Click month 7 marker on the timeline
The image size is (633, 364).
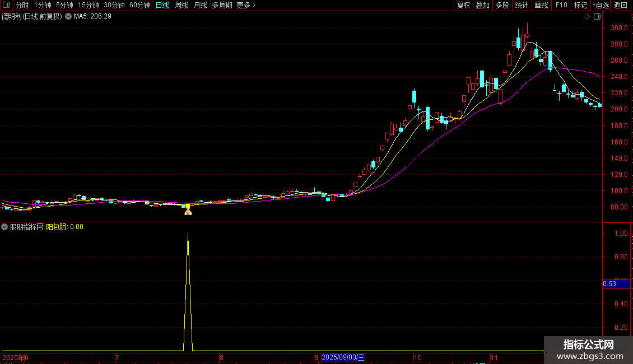click(117, 357)
